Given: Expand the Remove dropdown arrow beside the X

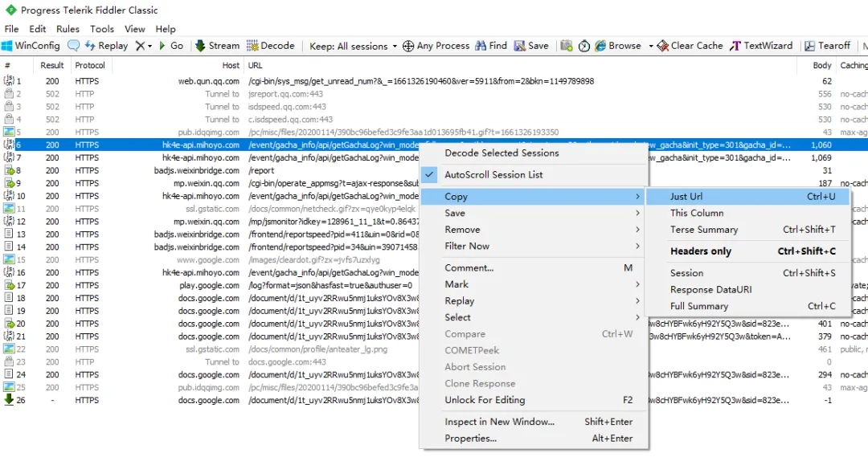Looking at the screenshot, I should pyautogui.click(x=149, y=46).
